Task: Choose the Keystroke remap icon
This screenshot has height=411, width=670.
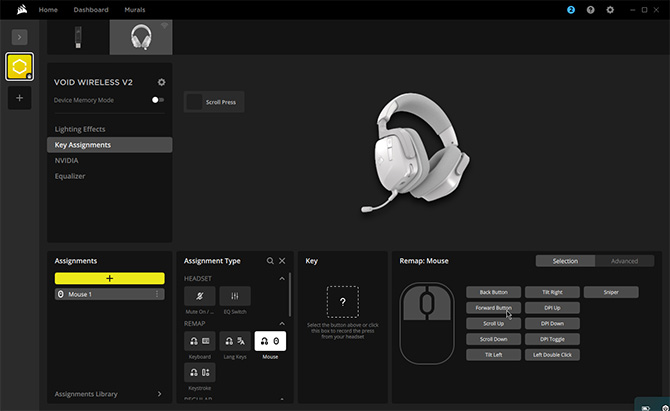Action: (200, 372)
